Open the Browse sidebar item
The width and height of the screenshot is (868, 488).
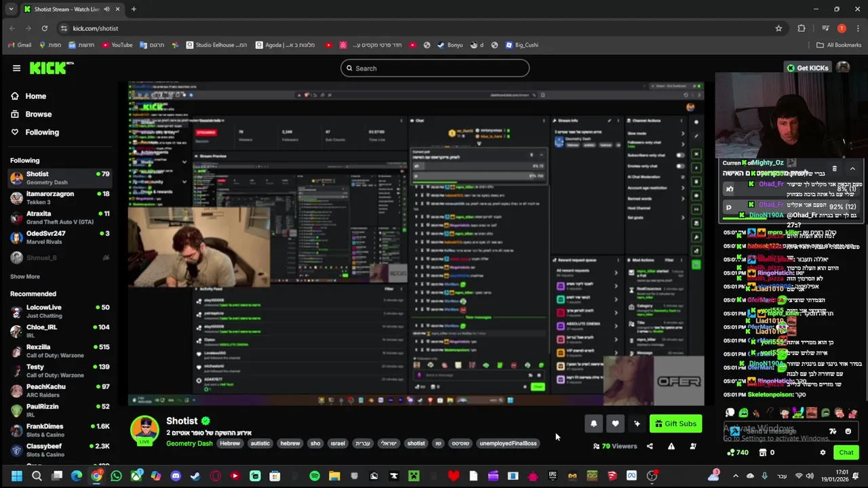tap(38, 114)
